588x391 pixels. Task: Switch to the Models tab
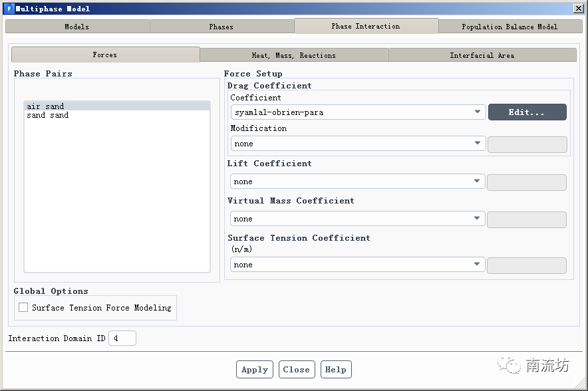coord(77,27)
